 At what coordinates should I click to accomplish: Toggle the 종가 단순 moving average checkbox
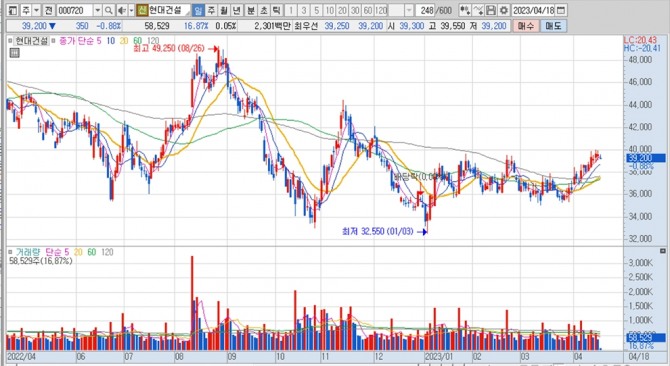click(54, 41)
